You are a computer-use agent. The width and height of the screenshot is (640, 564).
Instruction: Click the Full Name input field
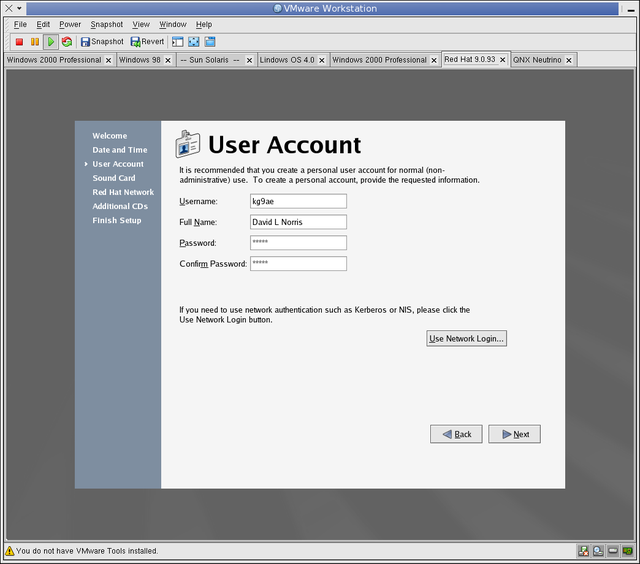pyautogui.click(x=298, y=222)
